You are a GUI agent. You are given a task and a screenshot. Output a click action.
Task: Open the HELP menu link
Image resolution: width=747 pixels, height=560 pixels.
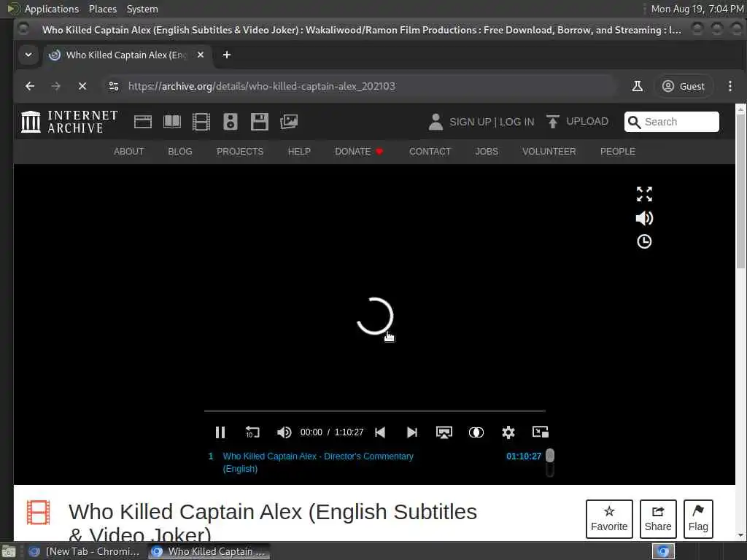299,152
